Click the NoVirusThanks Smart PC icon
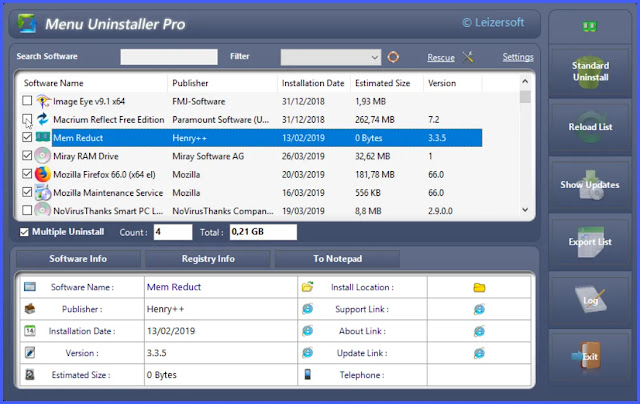 tap(42, 210)
